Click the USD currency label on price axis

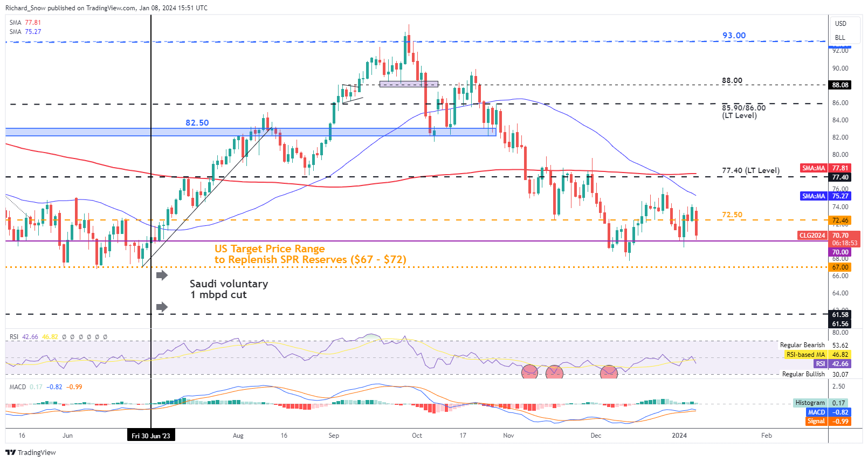tap(841, 24)
